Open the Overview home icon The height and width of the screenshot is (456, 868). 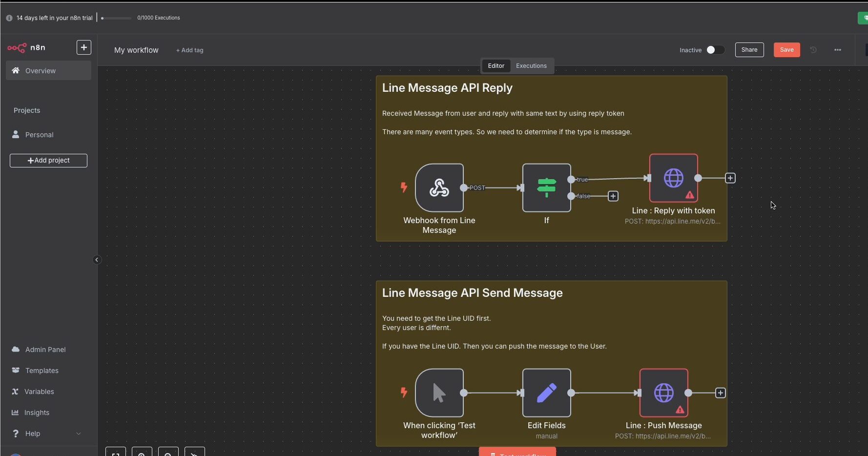pos(16,70)
